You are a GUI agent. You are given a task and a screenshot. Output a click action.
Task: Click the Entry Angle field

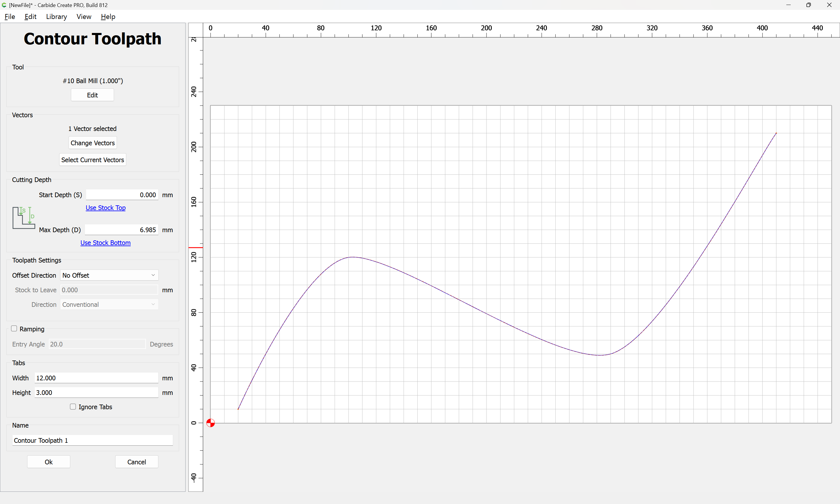(x=97, y=344)
